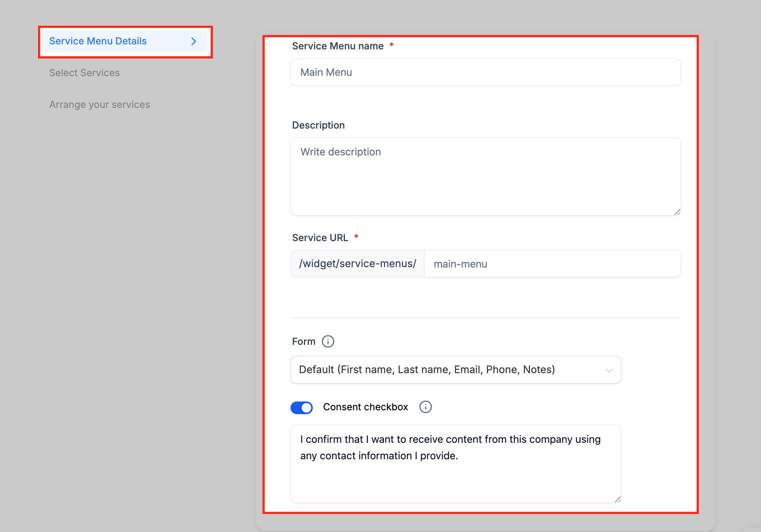Screen dimensions: 761x532
Task: Click the Description textarea resize handle
Action: click(677, 212)
